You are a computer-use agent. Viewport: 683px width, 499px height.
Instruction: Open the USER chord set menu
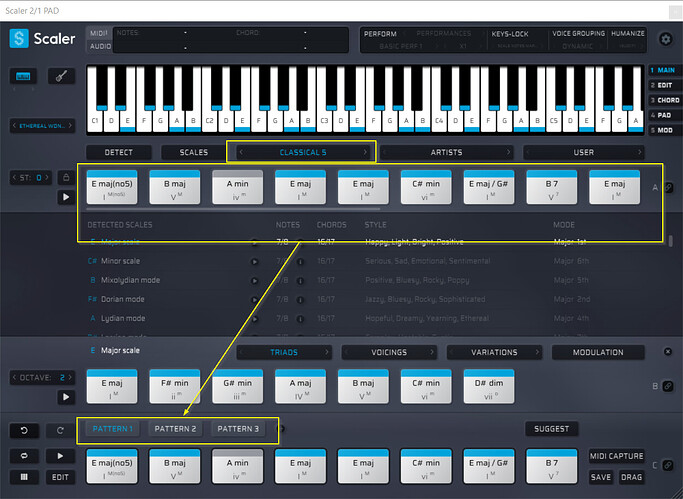(x=584, y=152)
